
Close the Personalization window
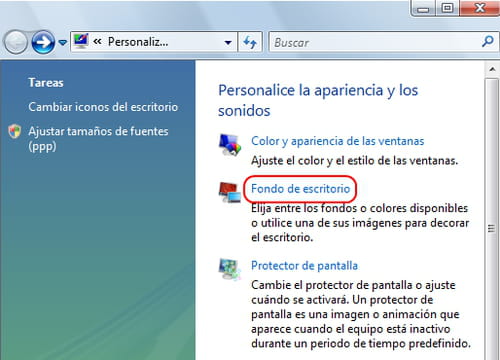point(479,8)
